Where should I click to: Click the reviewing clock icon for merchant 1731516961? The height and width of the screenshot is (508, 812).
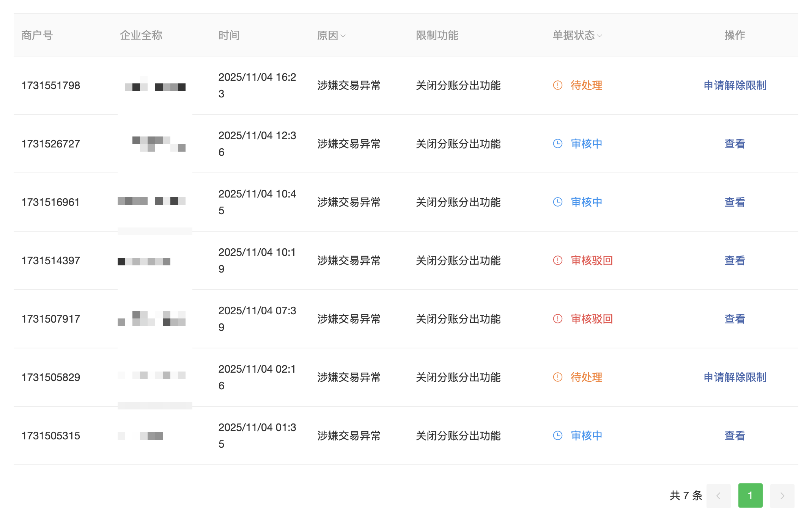coord(557,202)
